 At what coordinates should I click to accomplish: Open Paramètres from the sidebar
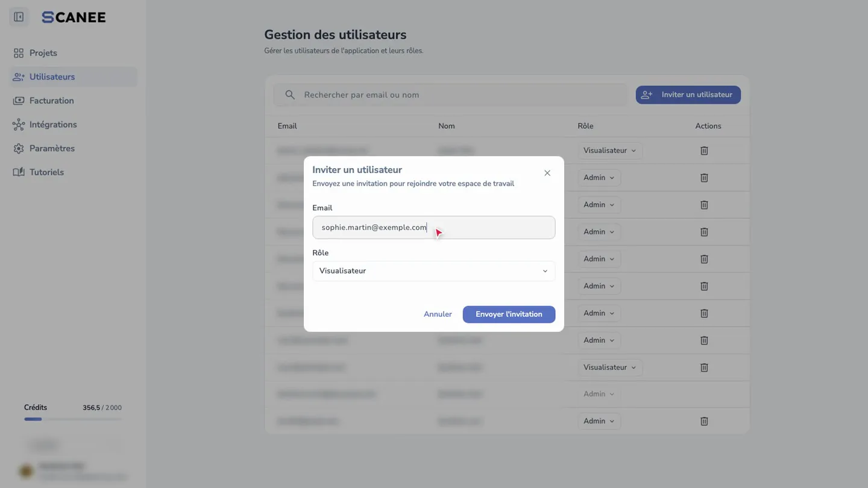73,148
